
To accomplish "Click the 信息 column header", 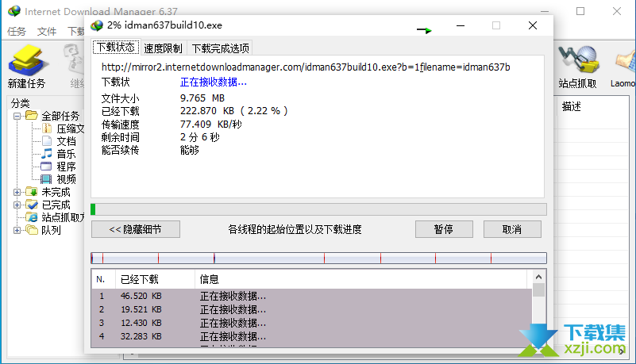I will click(361, 279).
